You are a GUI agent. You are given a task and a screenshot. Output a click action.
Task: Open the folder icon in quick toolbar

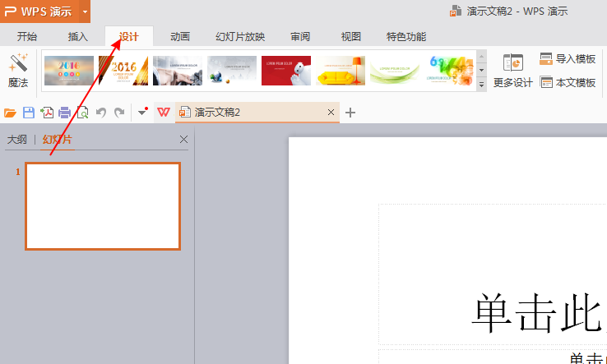tap(10, 113)
